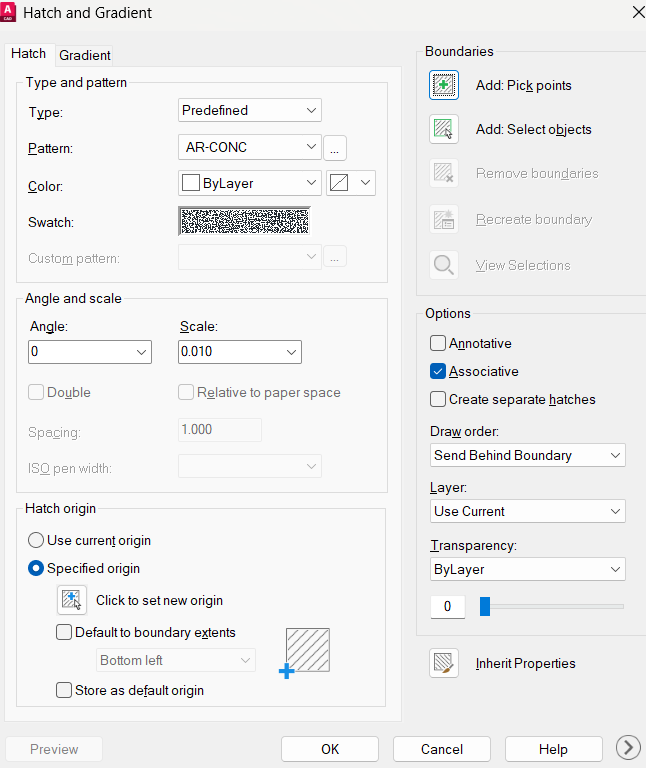This screenshot has height=768, width=646.
Task: Click the Add: Select objects icon
Action: pos(444,129)
